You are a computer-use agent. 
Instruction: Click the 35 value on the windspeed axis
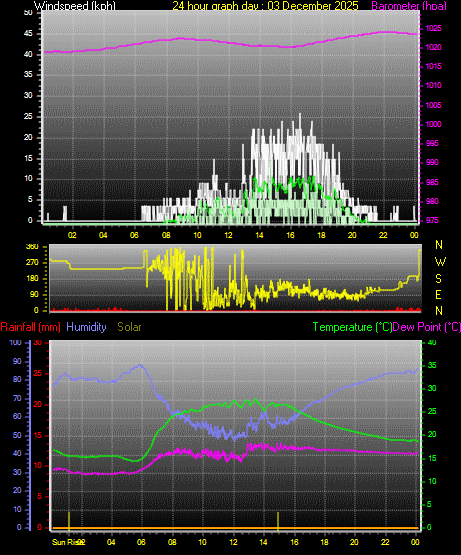click(x=28, y=74)
